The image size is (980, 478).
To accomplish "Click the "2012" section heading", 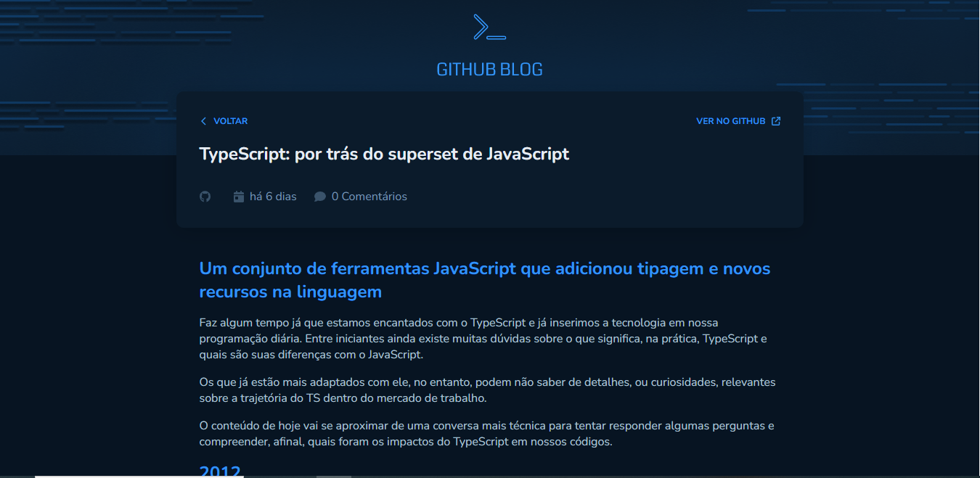I will click(219, 471).
